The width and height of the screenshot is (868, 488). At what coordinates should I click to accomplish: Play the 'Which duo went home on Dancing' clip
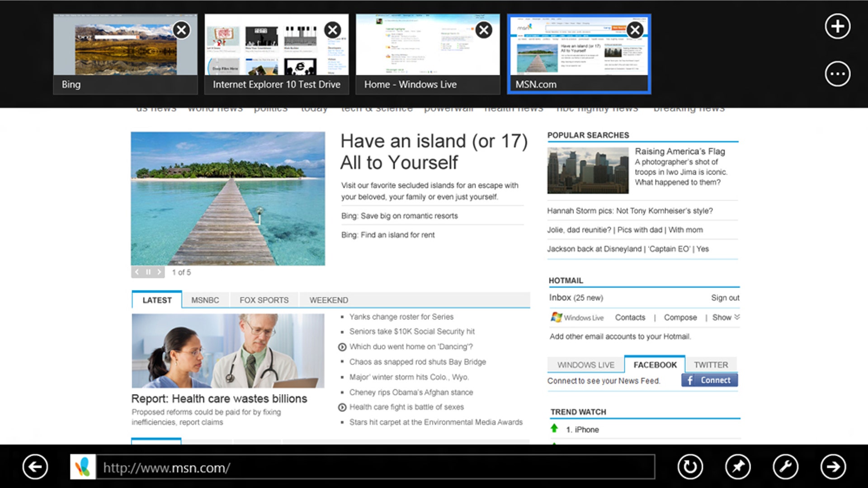[x=342, y=347]
